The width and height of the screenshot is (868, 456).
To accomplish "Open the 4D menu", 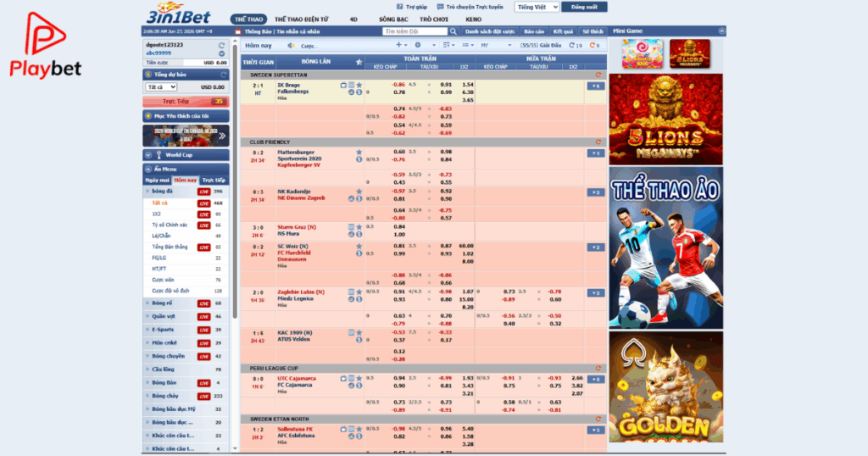I will click(353, 19).
